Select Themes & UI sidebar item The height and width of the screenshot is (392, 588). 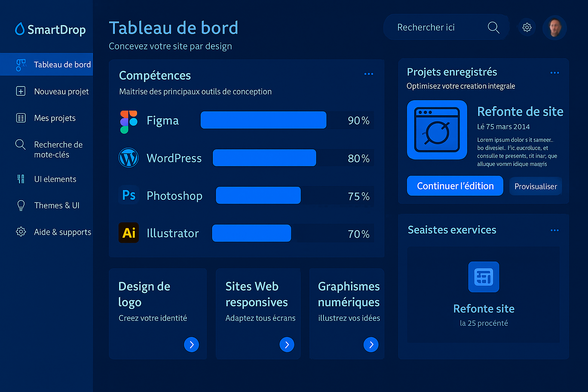pos(57,206)
